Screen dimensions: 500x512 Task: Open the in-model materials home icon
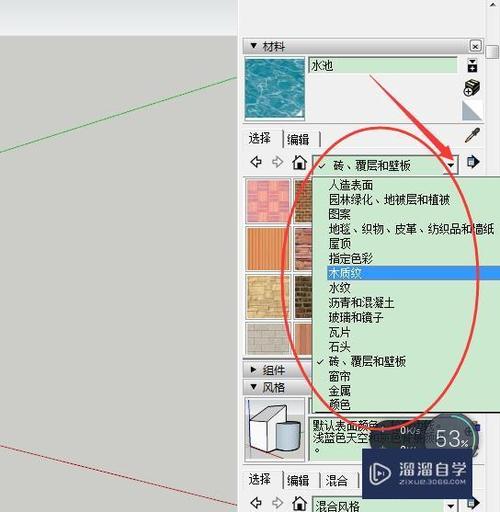tap(299, 162)
